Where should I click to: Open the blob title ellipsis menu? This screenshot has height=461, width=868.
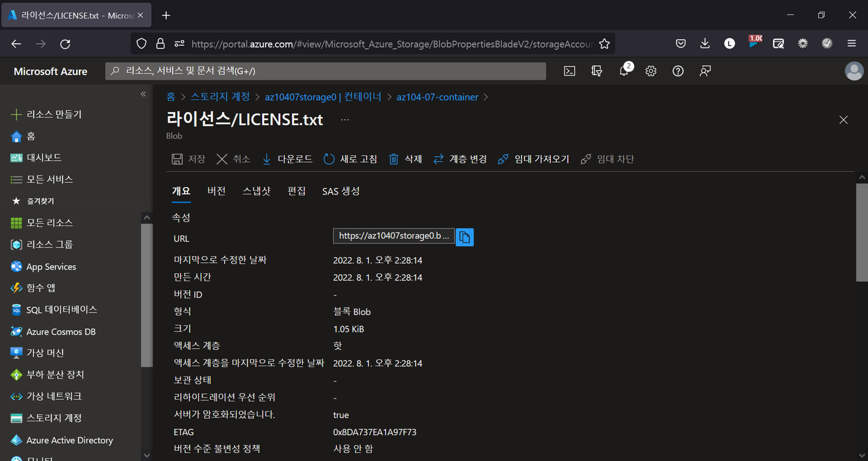(x=345, y=120)
